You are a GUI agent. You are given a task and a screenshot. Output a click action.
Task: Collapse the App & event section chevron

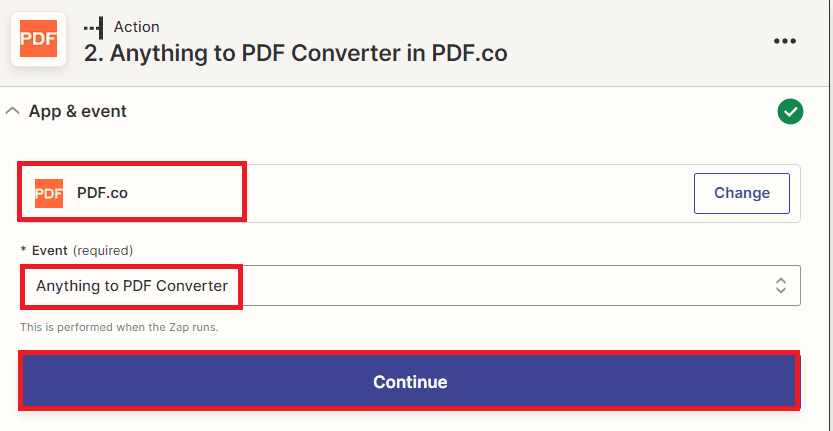(13, 112)
